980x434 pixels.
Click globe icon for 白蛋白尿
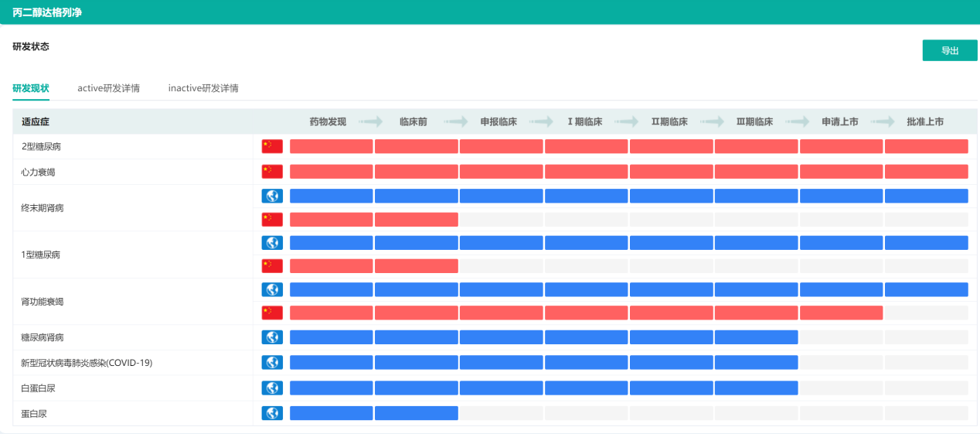(272, 388)
